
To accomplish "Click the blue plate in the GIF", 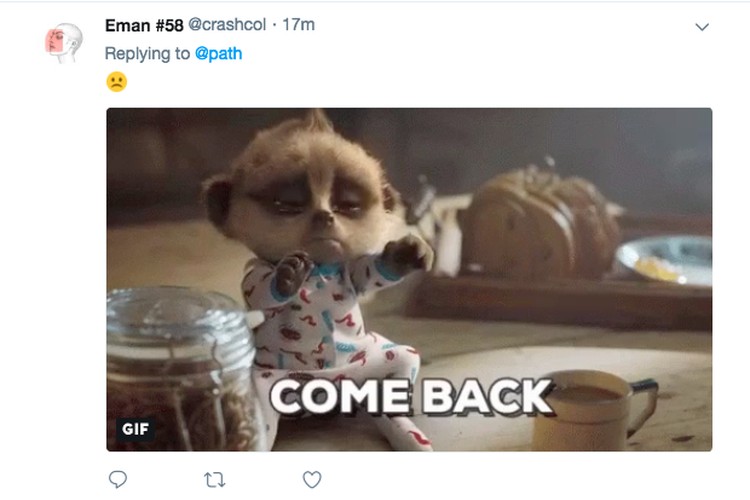I will coord(667,260).
